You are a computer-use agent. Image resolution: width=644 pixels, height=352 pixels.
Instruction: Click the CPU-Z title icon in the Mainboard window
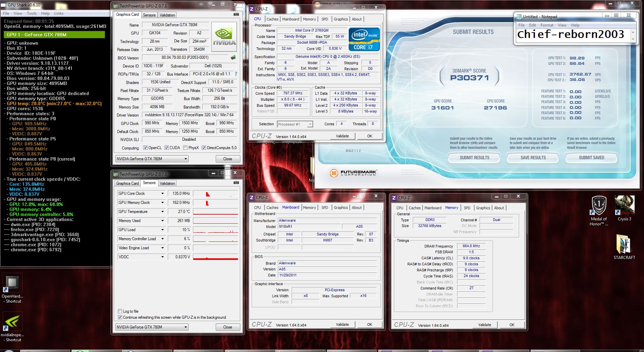pyautogui.click(x=252, y=197)
